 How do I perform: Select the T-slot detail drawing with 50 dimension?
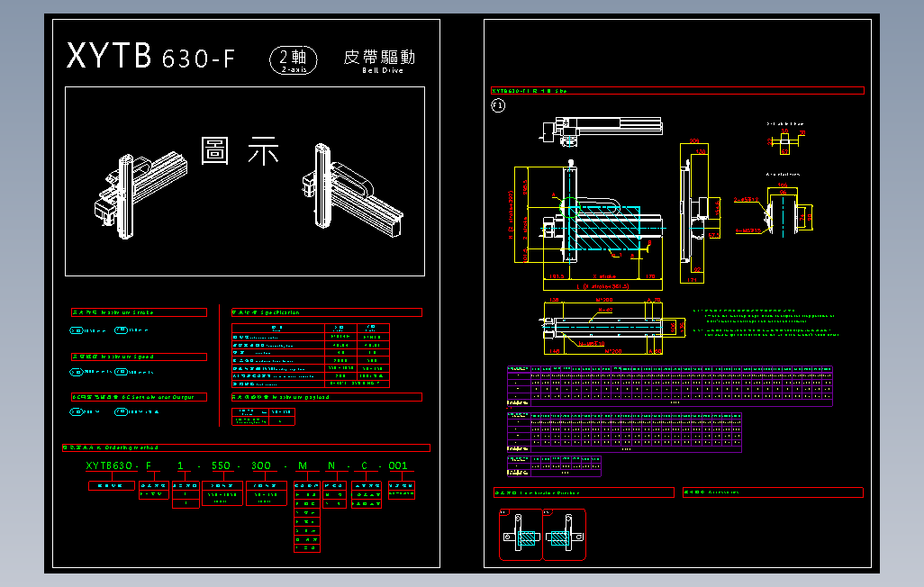click(786, 142)
